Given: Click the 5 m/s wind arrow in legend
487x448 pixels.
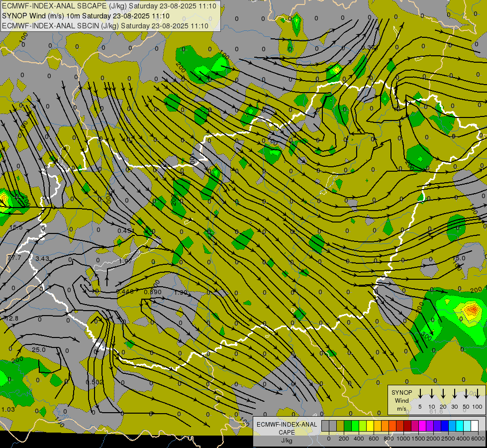Looking at the screenshot, I should tap(420, 394).
